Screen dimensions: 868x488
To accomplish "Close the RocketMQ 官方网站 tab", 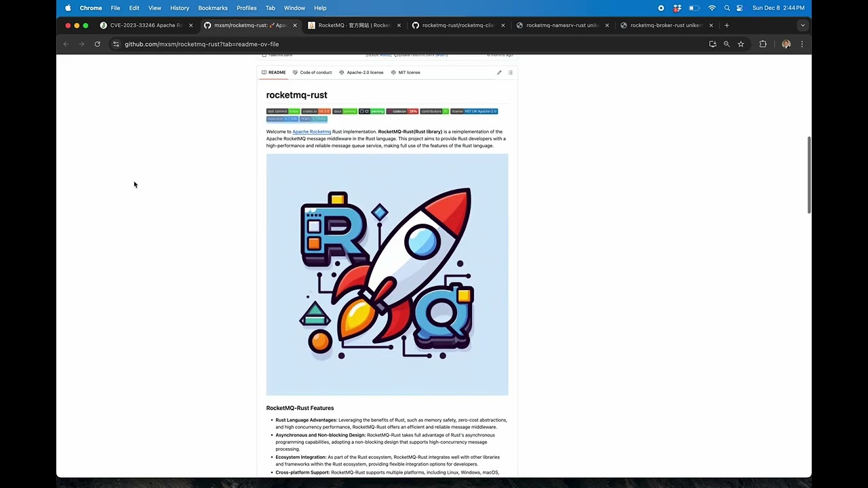I will point(399,25).
